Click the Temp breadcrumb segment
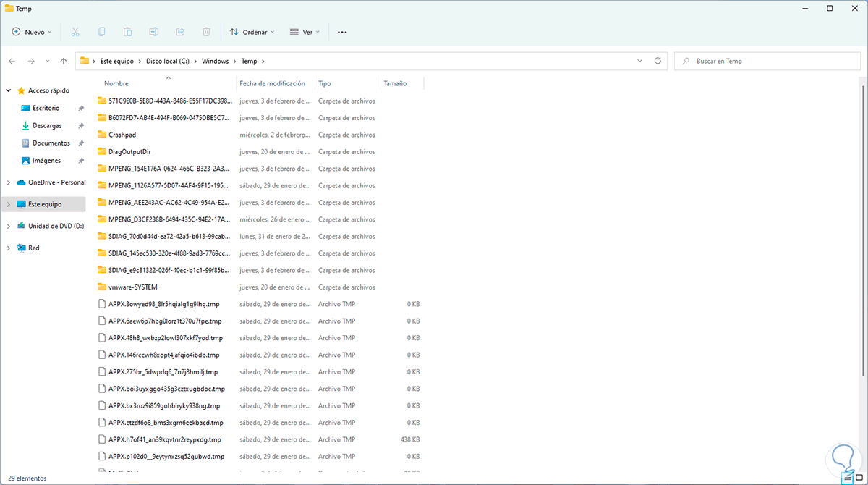Screen dimensions: 868x485 pyautogui.click(x=249, y=62)
